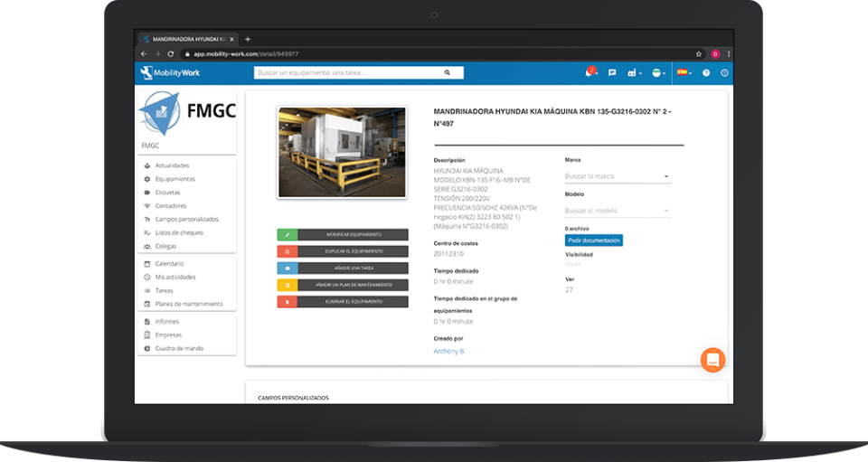Expand the factory network dropdown
Screen dimensions: 868x462
point(635,72)
